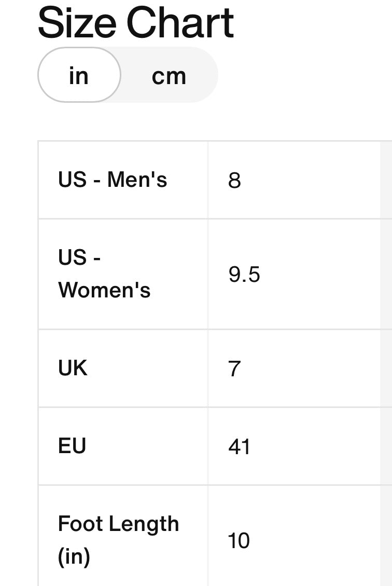Click the Size Chart heading

point(136,23)
